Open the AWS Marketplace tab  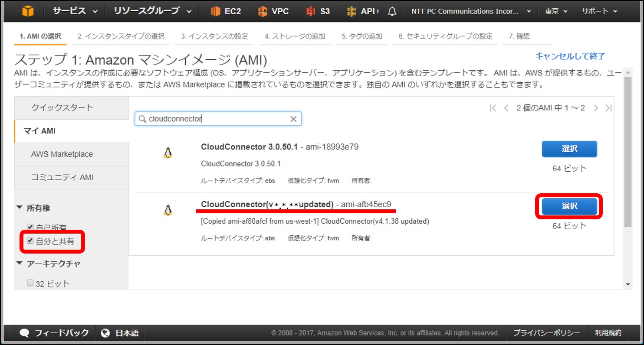click(72, 154)
